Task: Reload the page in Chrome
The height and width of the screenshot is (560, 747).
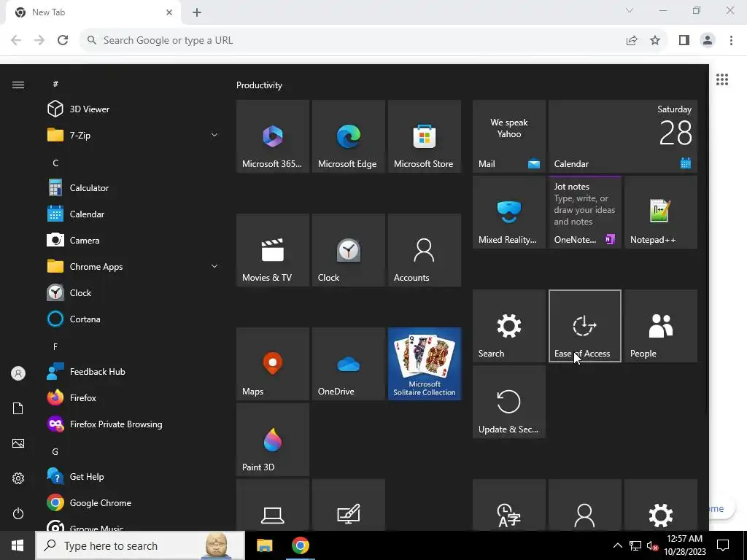Action: pyautogui.click(x=63, y=41)
